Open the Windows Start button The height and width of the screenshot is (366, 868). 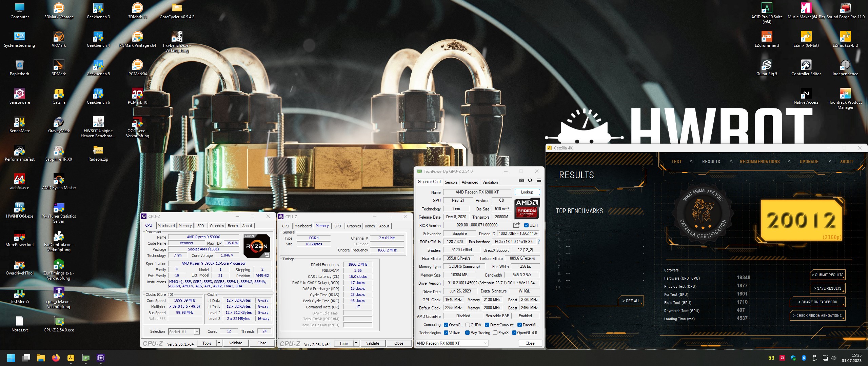point(11,358)
